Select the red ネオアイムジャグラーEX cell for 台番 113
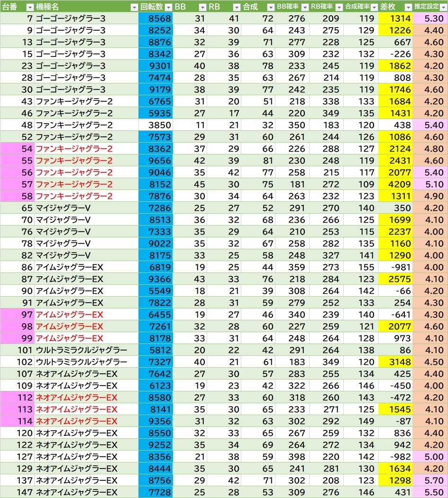This screenshot has width=448, height=498. (x=86, y=409)
